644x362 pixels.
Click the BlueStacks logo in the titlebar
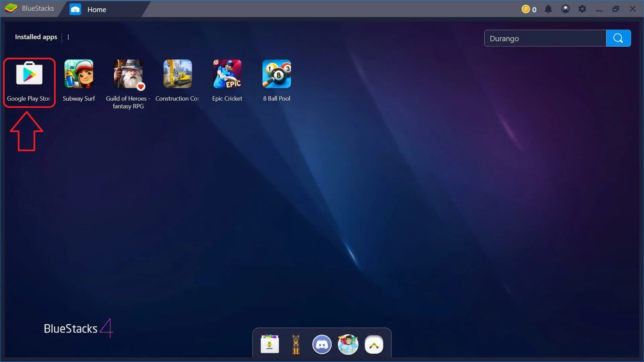pos(11,8)
